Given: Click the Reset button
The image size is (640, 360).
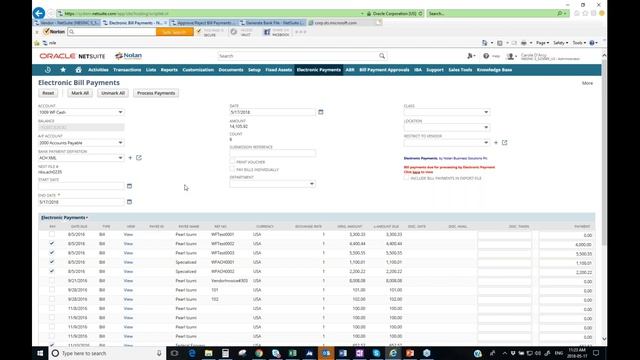Looking at the screenshot, I should (48, 93).
